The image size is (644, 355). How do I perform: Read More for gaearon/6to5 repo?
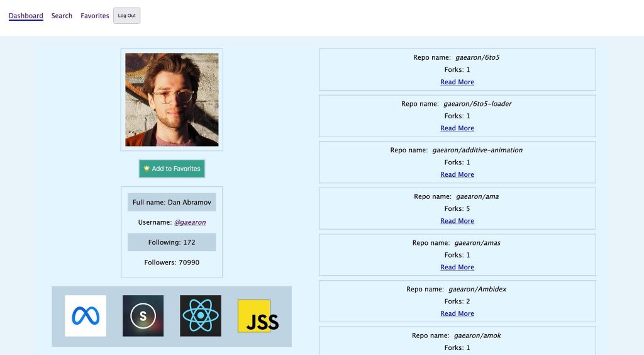point(457,82)
